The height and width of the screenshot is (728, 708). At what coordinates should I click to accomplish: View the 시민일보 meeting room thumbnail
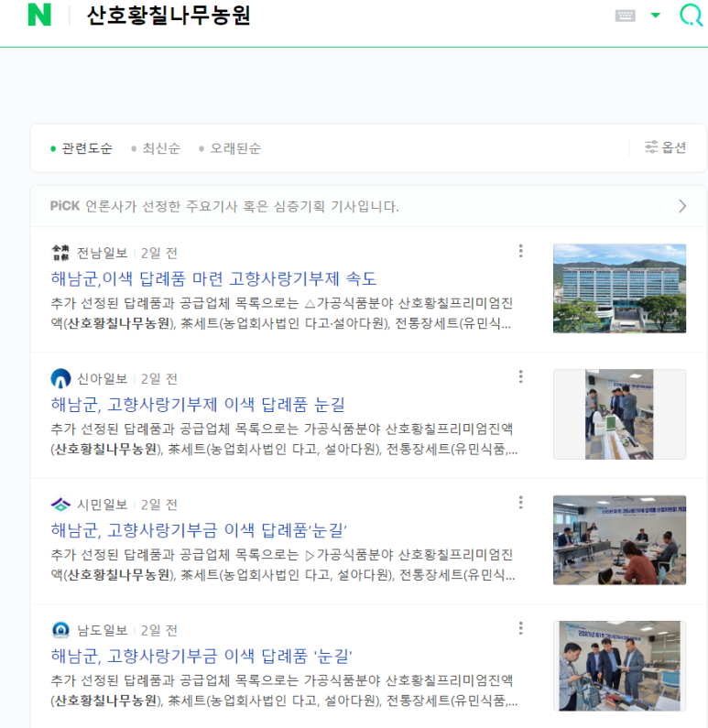tap(619, 540)
